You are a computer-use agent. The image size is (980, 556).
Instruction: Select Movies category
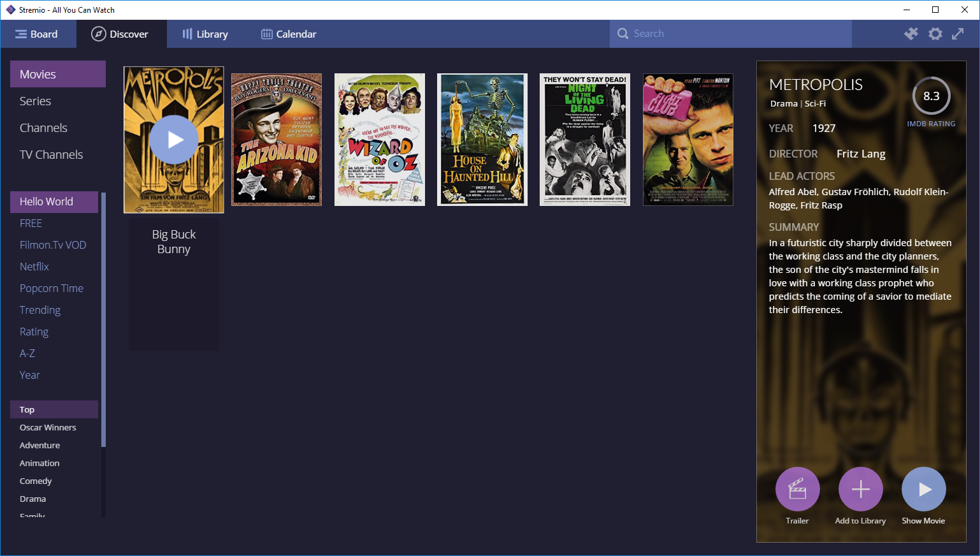tap(58, 74)
